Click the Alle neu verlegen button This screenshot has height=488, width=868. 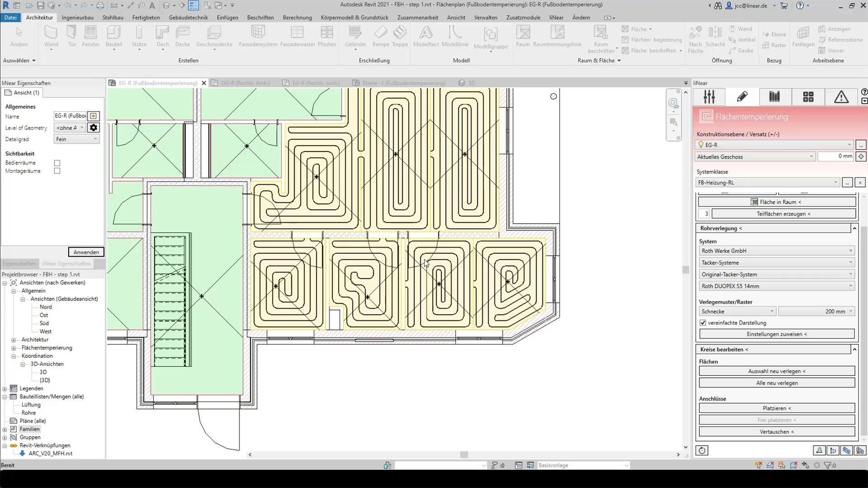[777, 383]
